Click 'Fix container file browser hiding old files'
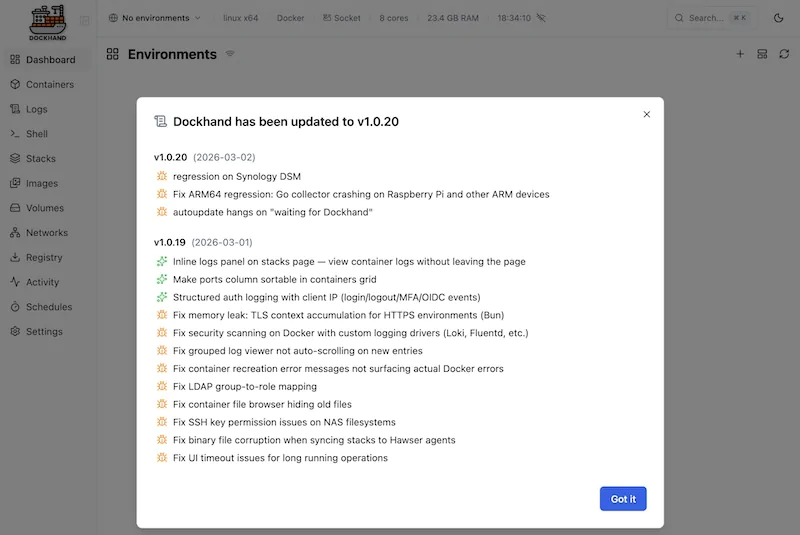 [x=262, y=404]
